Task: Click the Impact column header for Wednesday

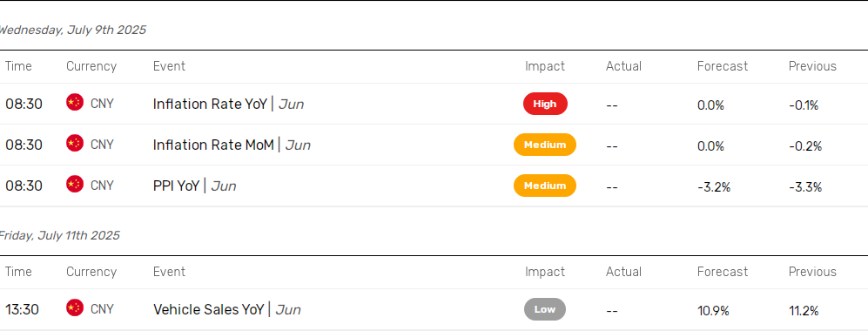Action: point(545,66)
